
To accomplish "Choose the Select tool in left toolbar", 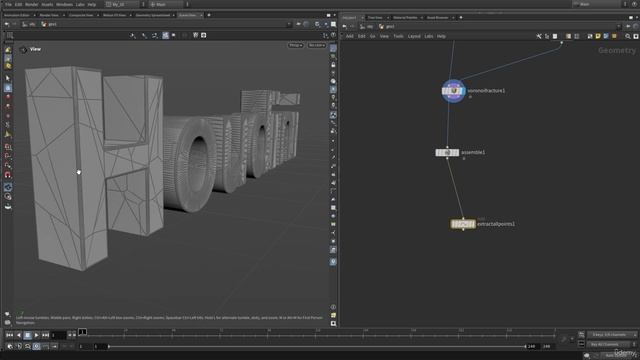I will coord(8,78).
